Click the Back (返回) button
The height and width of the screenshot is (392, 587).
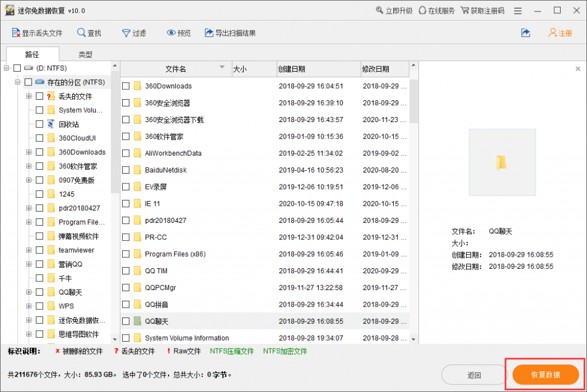pyautogui.click(x=474, y=375)
